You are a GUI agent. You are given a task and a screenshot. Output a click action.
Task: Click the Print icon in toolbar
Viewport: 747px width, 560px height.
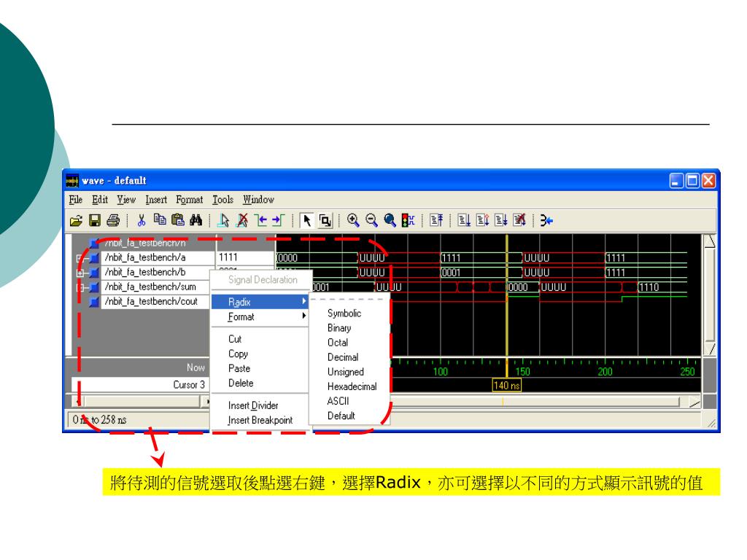pyautogui.click(x=113, y=220)
